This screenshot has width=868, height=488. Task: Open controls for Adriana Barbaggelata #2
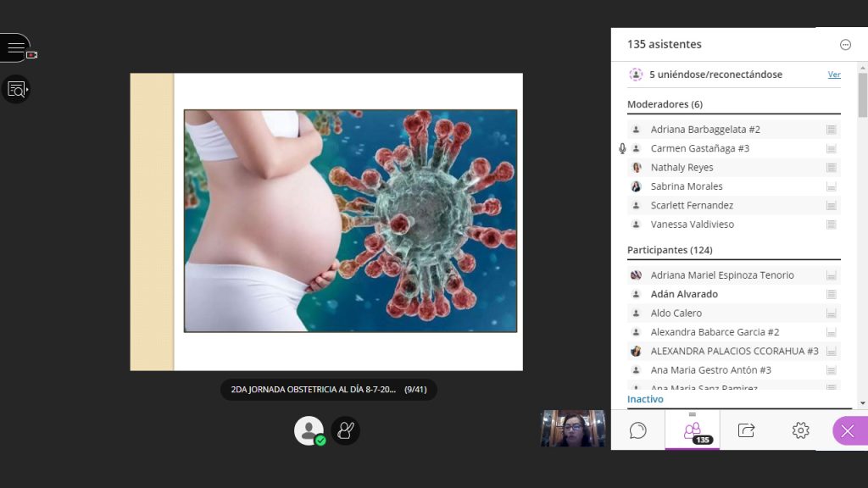(x=831, y=130)
